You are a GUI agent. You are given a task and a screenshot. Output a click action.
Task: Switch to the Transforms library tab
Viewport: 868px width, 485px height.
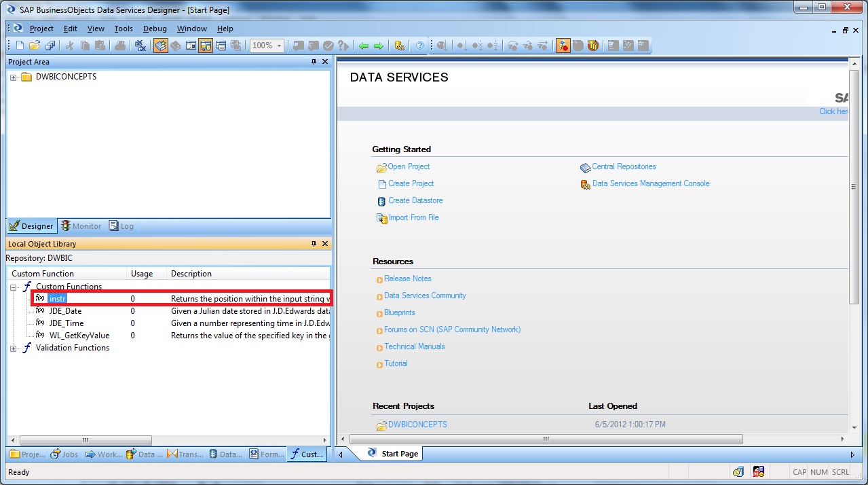tap(185, 454)
